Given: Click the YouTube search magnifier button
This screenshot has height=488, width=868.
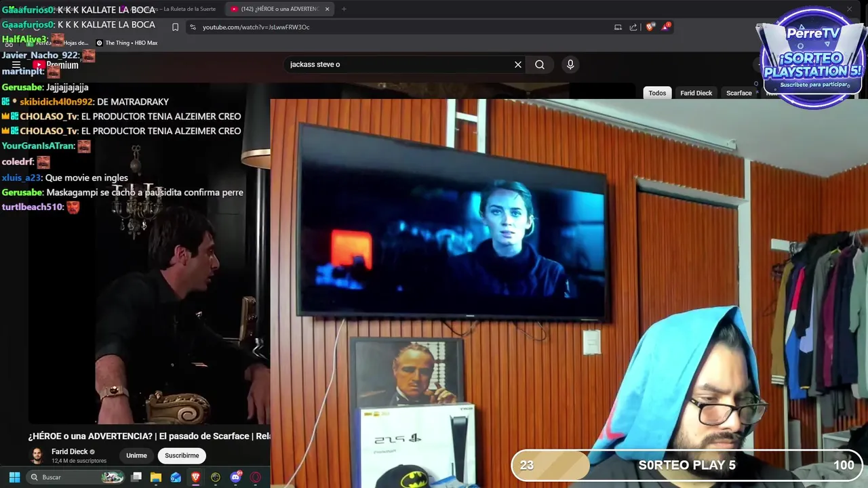Looking at the screenshot, I should 540,64.
